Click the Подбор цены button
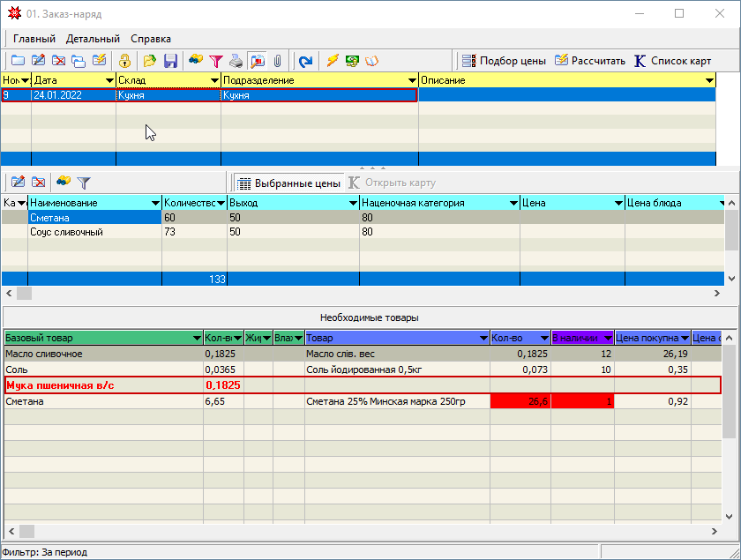The height and width of the screenshot is (560, 741). pyautogui.click(x=503, y=61)
